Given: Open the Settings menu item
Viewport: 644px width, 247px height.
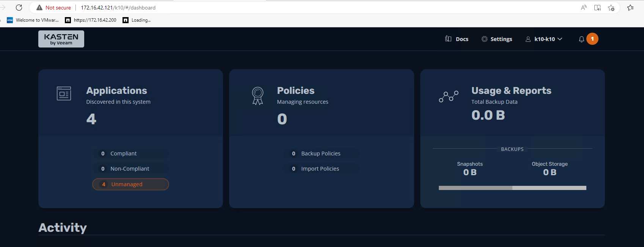Looking at the screenshot, I should click(x=501, y=39).
